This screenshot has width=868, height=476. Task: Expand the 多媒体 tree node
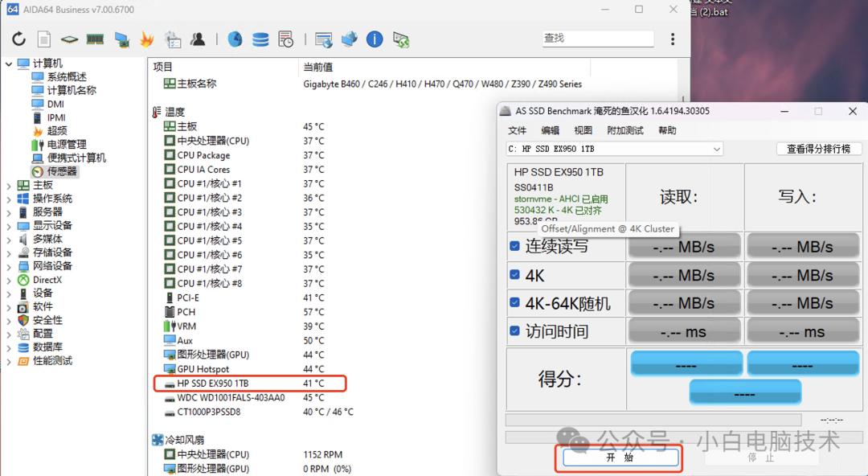click(8, 240)
